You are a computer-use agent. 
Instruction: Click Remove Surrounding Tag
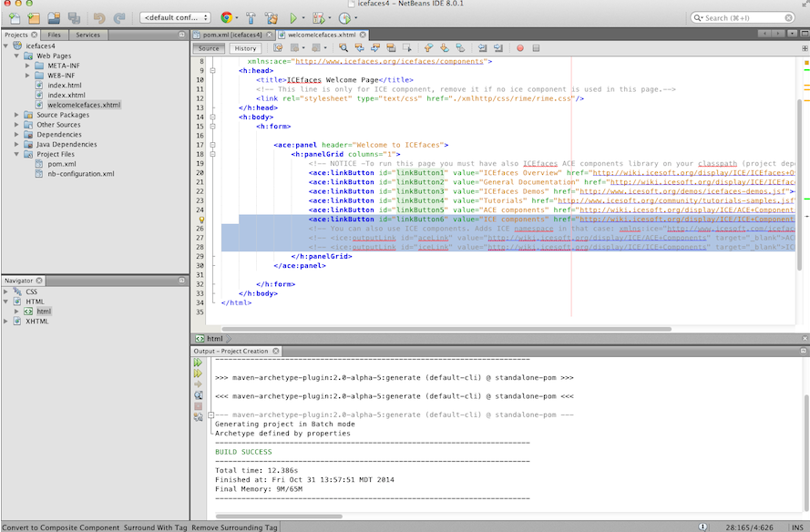click(x=234, y=527)
